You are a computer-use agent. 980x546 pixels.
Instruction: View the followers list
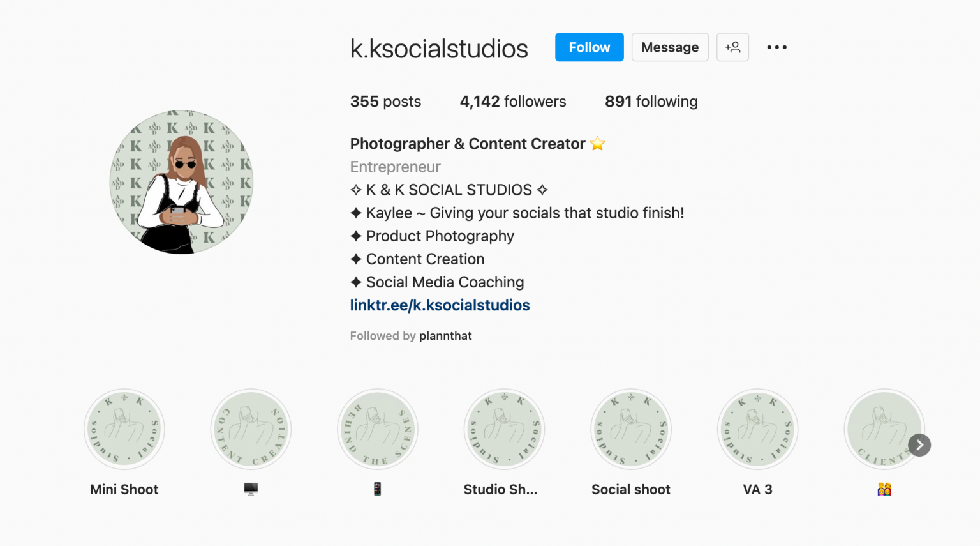coord(512,101)
